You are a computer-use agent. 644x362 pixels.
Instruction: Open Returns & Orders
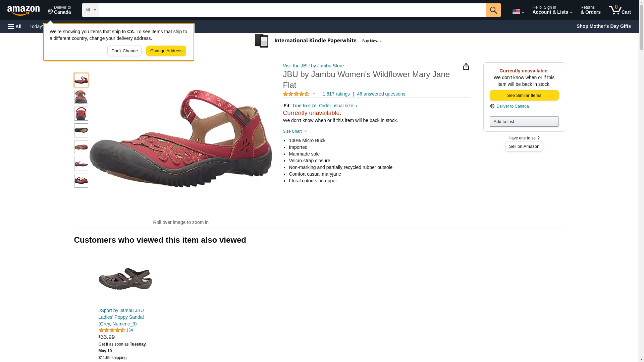tap(590, 10)
